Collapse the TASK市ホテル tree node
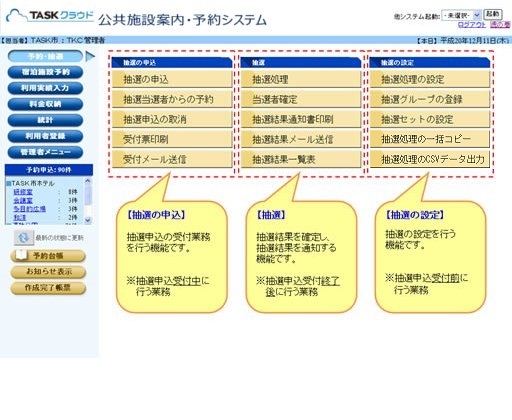The width and height of the screenshot is (512, 420). 9,184
